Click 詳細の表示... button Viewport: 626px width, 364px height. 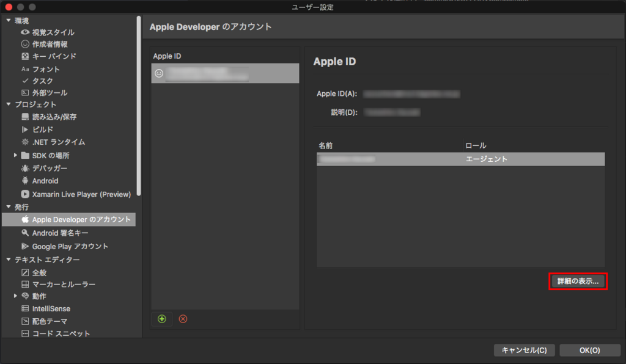click(578, 281)
